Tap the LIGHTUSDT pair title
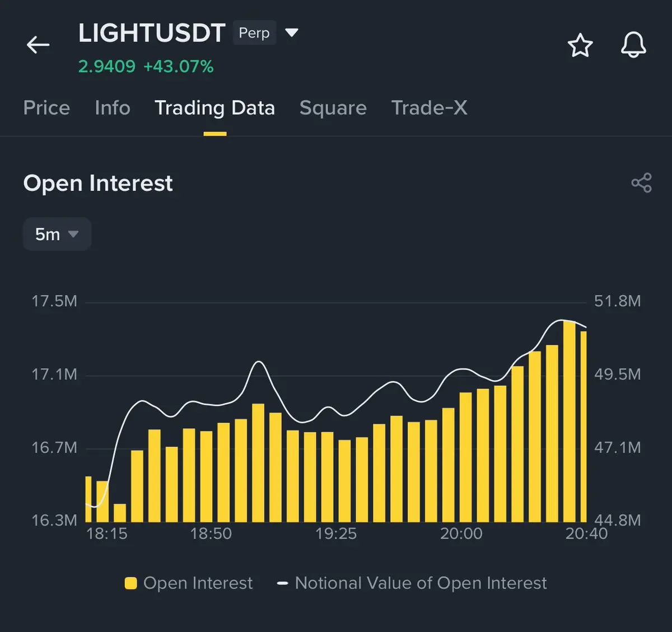 [152, 33]
